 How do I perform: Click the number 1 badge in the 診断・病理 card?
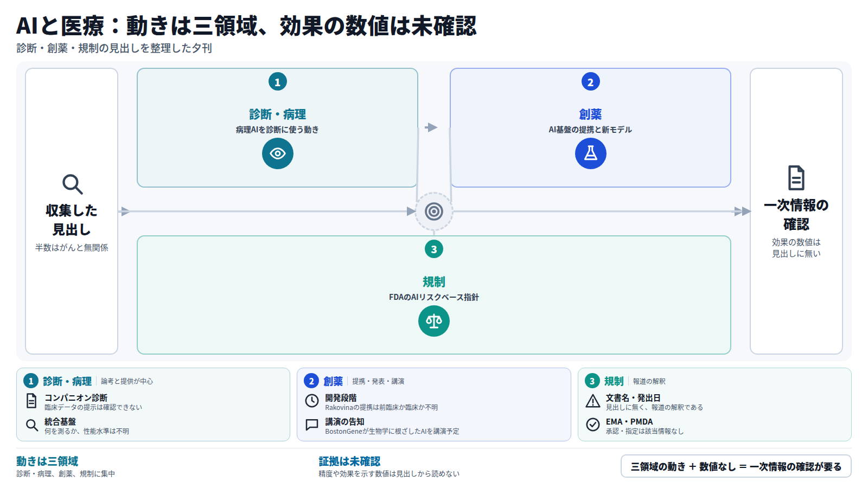278,82
